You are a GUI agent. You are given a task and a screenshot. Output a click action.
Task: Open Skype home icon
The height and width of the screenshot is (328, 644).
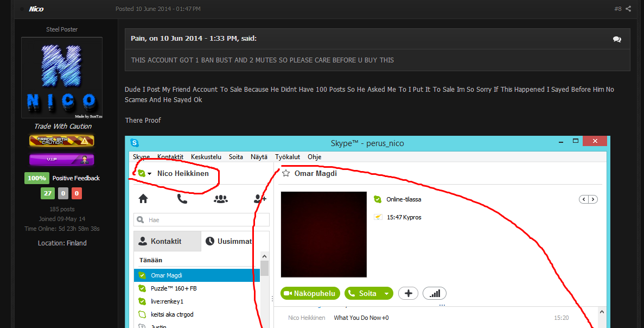(143, 199)
